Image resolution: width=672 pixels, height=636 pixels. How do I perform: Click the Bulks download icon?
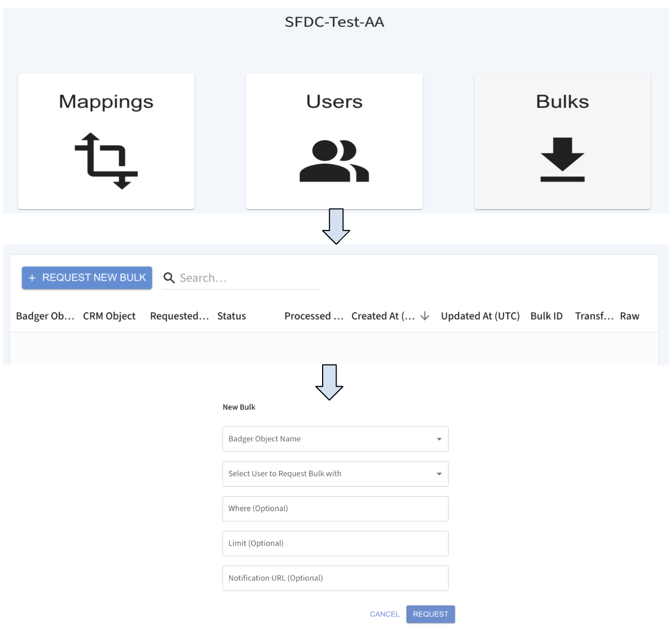click(x=563, y=160)
